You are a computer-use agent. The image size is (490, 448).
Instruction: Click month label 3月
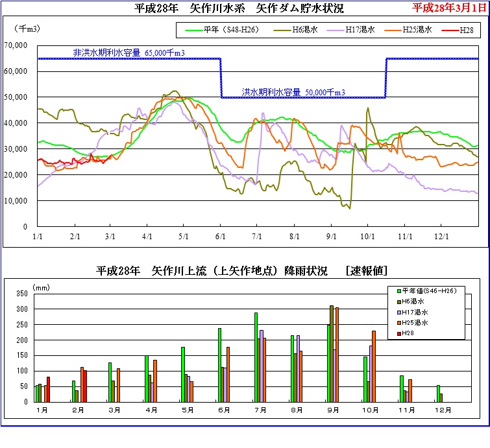(x=114, y=410)
